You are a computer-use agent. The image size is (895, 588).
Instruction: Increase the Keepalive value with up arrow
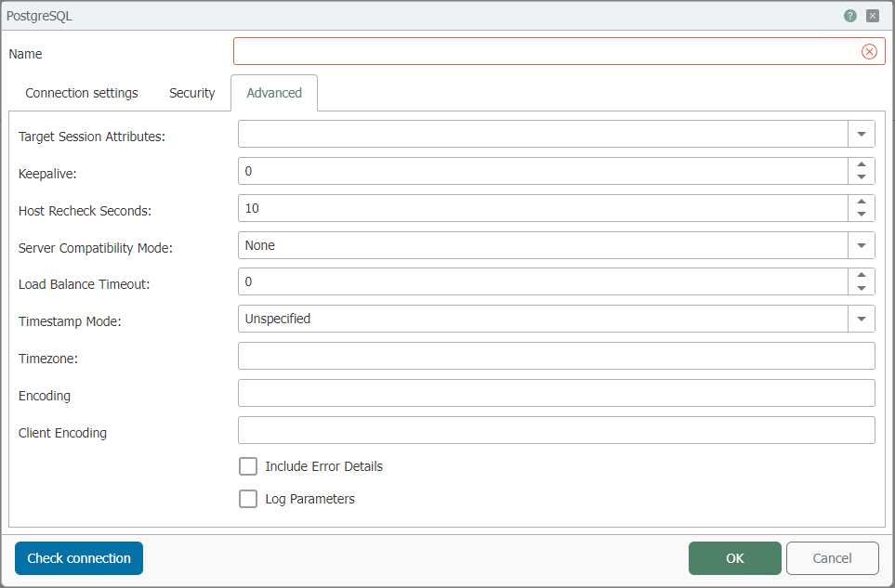(862, 164)
